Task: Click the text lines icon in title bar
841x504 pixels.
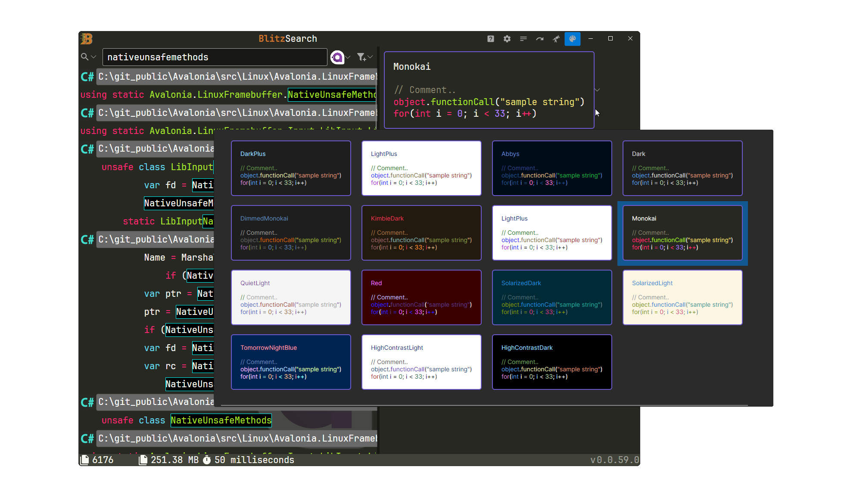Action: click(523, 39)
